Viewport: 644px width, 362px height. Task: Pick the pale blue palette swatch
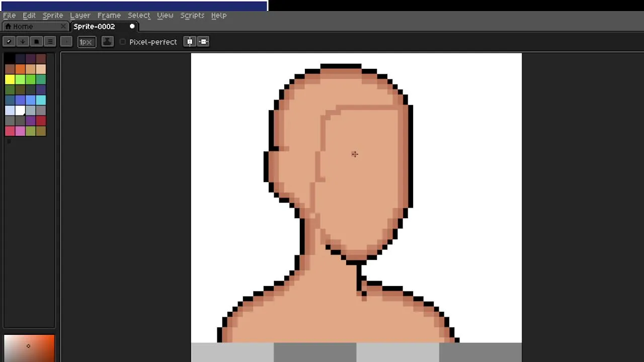[x=10, y=110]
